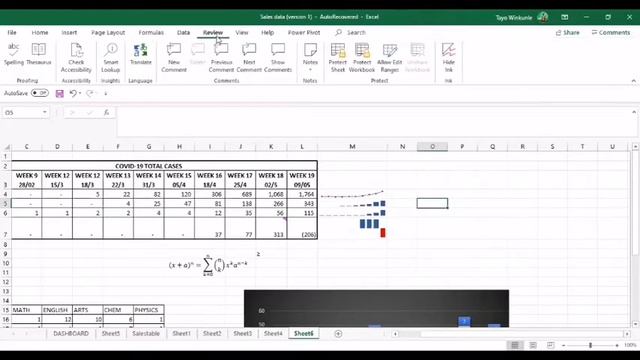Screen dimensions: 640x360
Task: Select the Sheet4 tab
Action: 273,333
